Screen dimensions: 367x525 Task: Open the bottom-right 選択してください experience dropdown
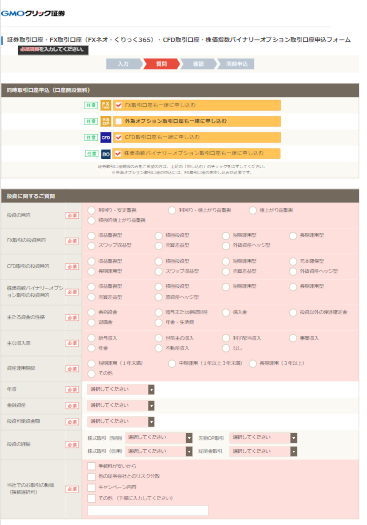point(263,452)
